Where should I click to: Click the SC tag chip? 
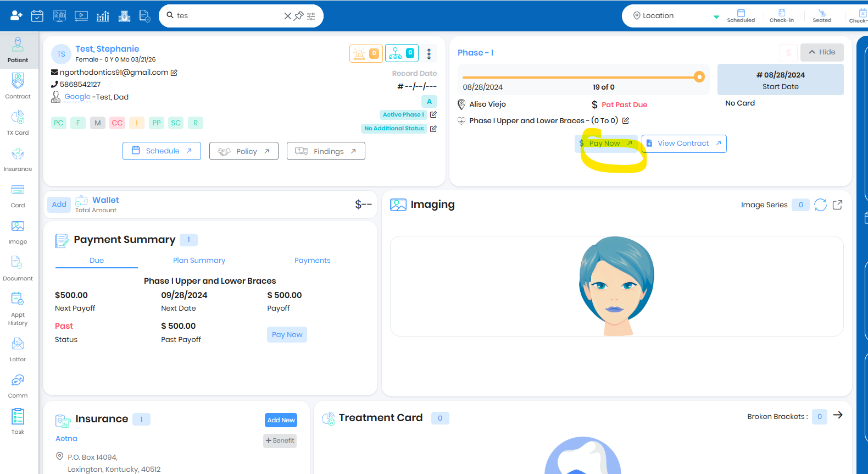pos(176,123)
